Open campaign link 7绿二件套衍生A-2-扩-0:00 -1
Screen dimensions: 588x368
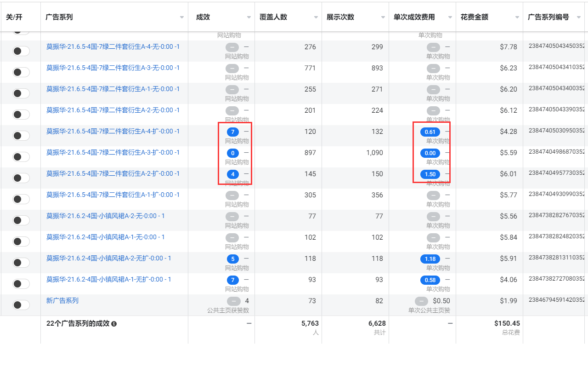[x=113, y=173]
